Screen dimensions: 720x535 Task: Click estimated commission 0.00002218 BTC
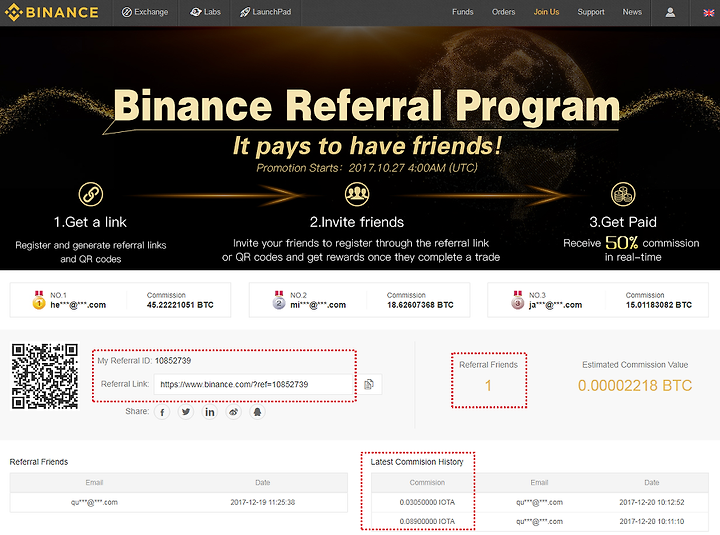[635, 386]
